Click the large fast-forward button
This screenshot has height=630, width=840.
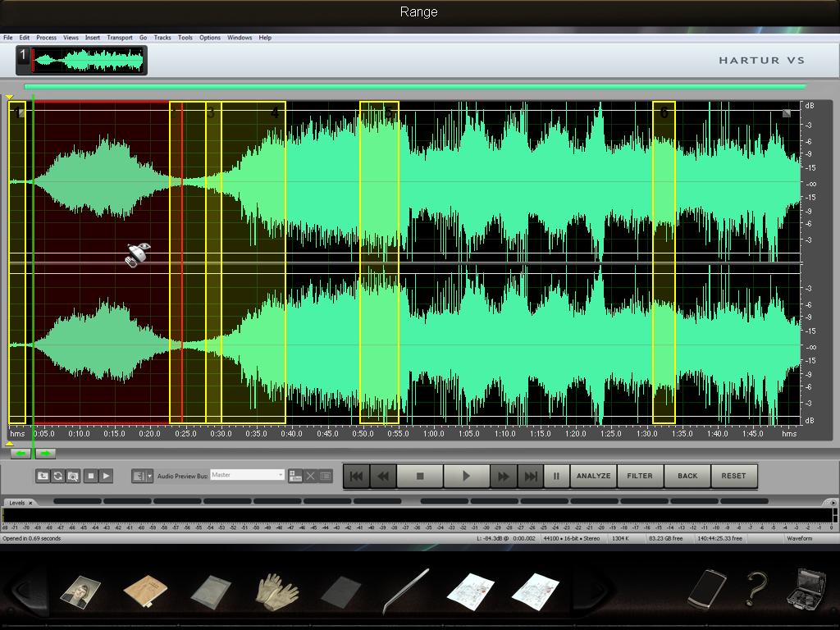tap(504, 476)
